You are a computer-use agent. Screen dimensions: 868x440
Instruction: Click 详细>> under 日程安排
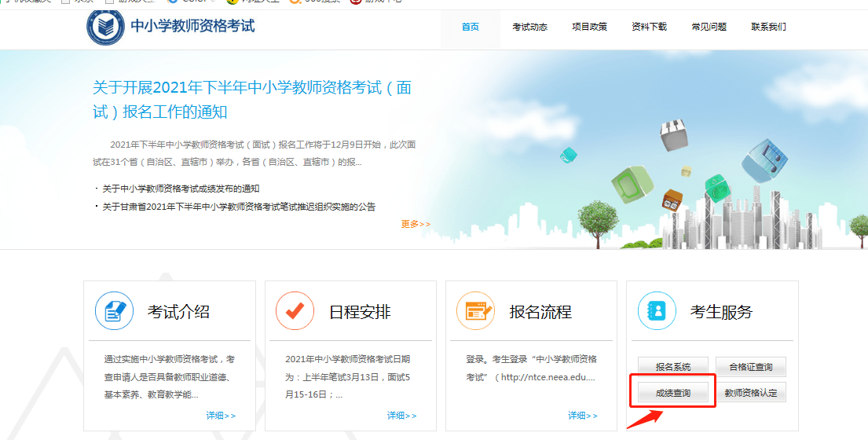pos(402,415)
